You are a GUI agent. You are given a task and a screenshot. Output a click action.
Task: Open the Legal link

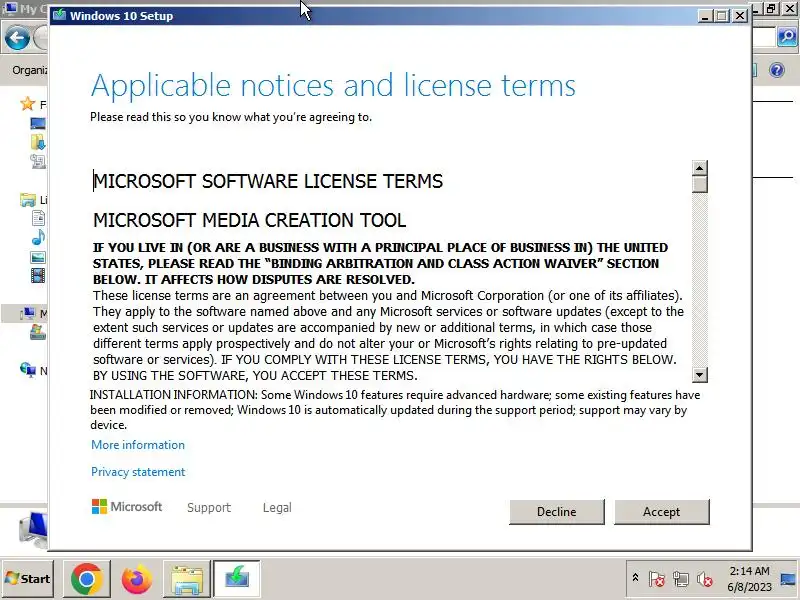click(277, 508)
